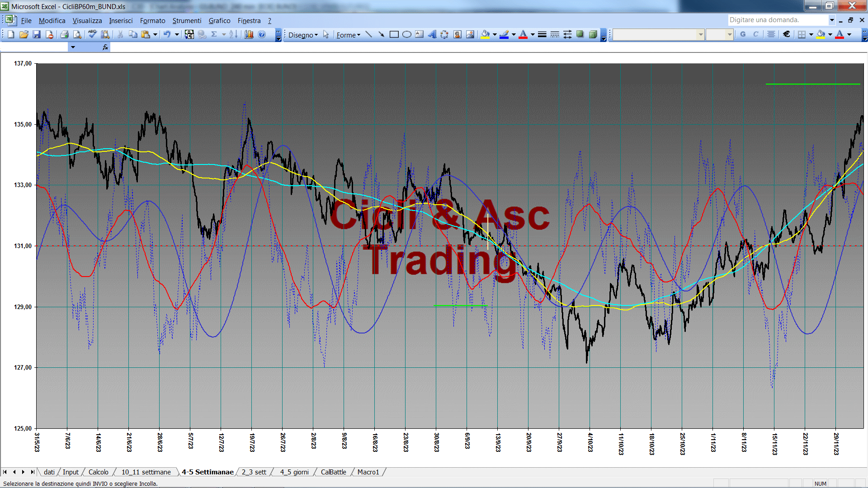This screenshot has height=488, width=868.
Task: Click the 'Digitare una domanda' help box
Action: point(778,20)
